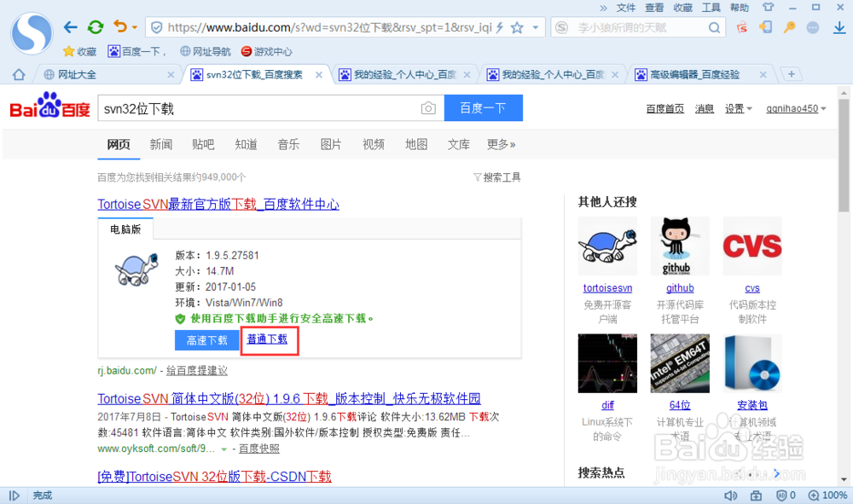Click the skin shirt icon in title bar
Image resolution: width=853 pixels, height=504 pixels.
pyautogui.click(x=768, y=8)
